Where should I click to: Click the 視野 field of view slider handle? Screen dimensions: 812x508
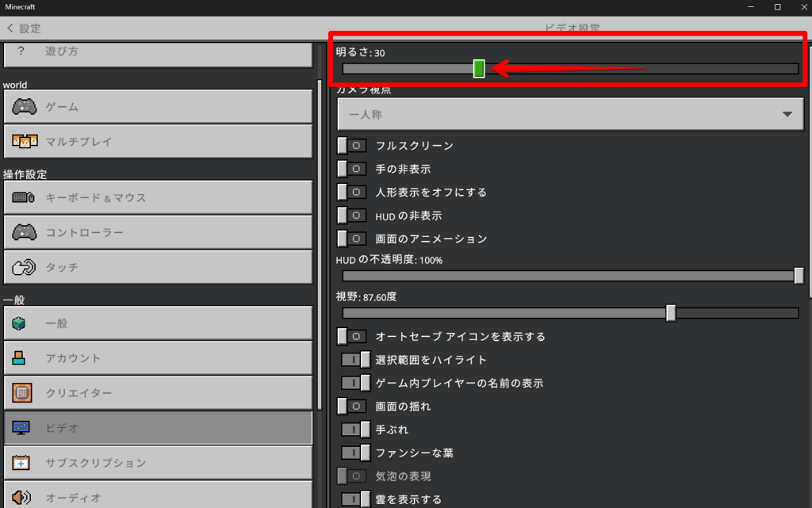[671, 313]
